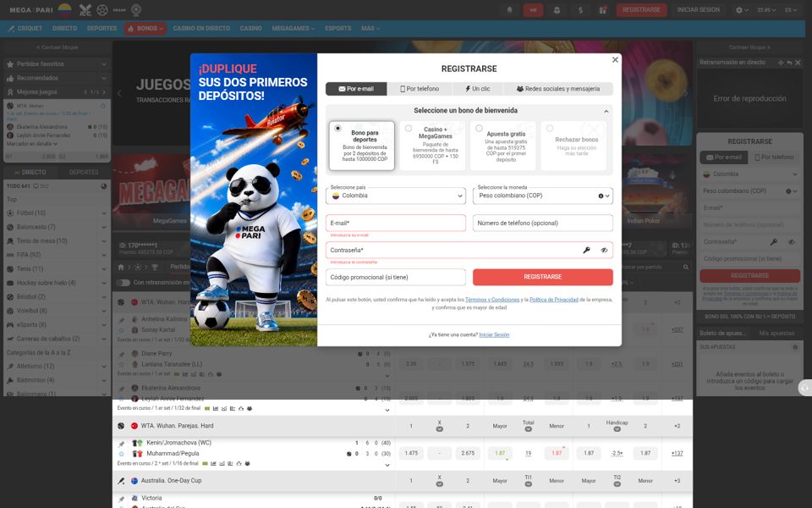The image size is (812, 508).
Task: Open the Peso colombiano (COP) currency dropdown
Action: pos(543,196)
